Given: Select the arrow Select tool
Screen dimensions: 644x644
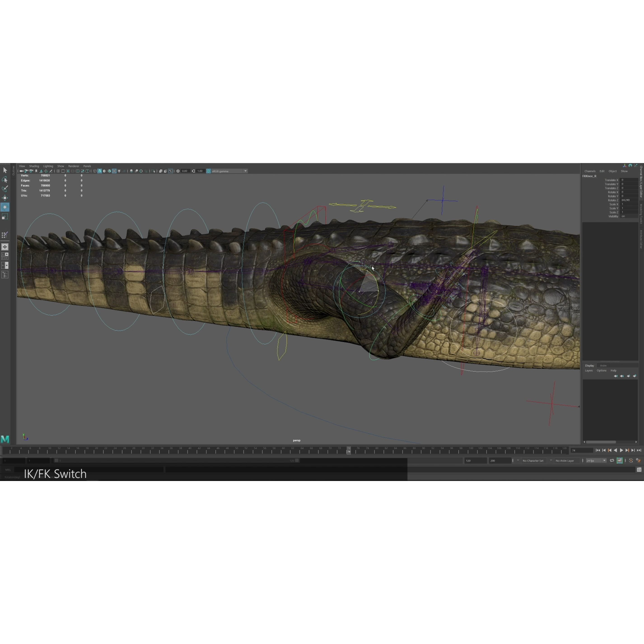Looking at the screenshot, I should 5,170.
